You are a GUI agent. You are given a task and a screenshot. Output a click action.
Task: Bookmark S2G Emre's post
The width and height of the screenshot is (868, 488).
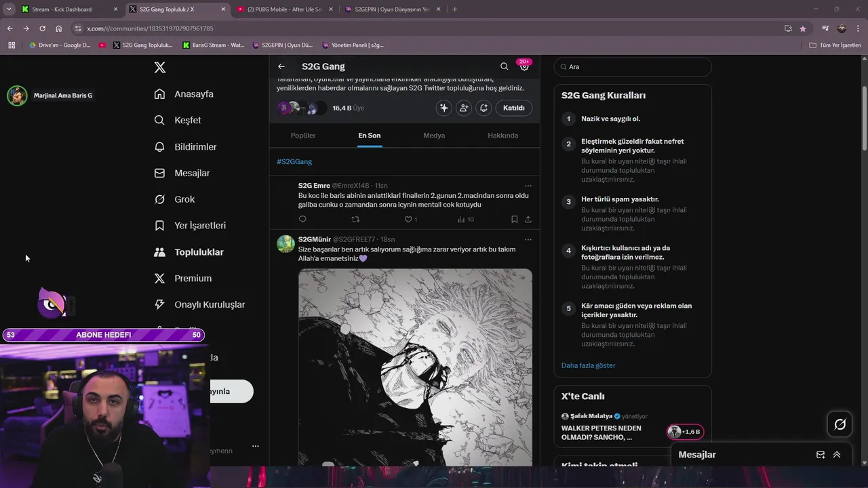pyautogui.click(x=514, y=220)
